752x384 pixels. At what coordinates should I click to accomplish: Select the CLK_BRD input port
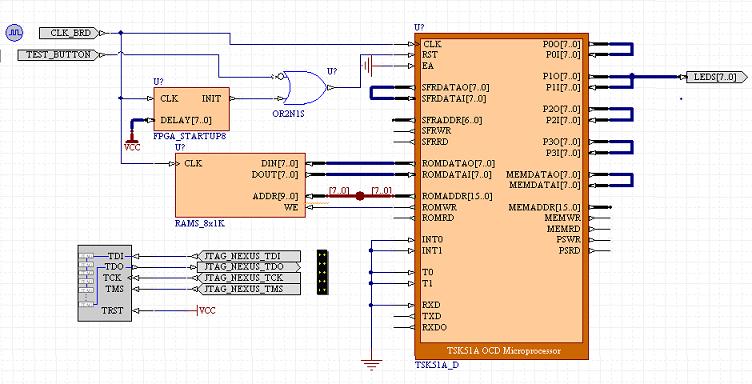click(70, 33)
